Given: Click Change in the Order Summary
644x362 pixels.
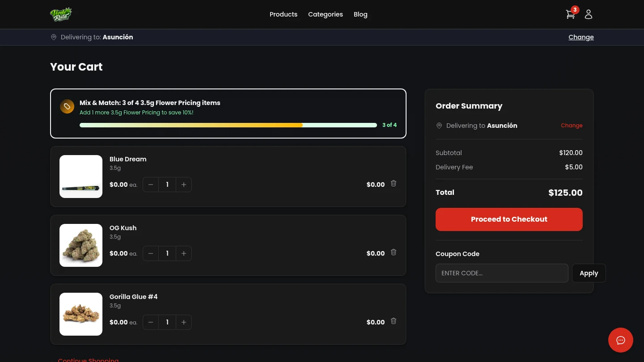Looking at the screenshot, I should 572,126.
